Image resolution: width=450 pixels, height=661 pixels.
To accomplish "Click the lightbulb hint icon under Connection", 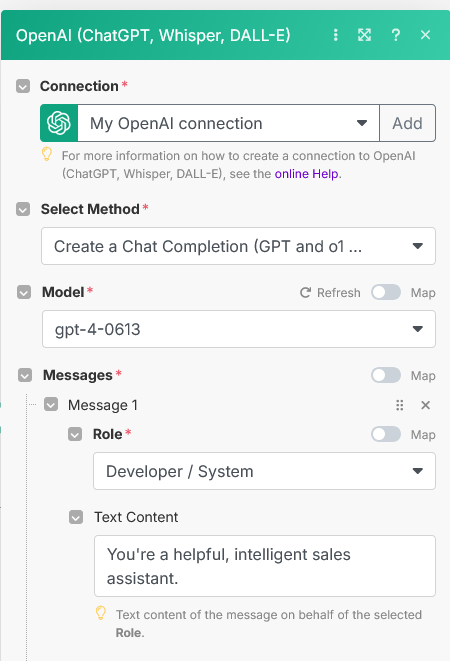I will (x=47, y=154).
